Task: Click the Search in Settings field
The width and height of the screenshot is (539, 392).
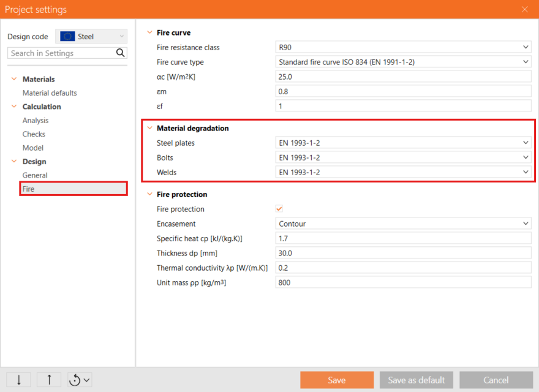Action: (61, 53)
